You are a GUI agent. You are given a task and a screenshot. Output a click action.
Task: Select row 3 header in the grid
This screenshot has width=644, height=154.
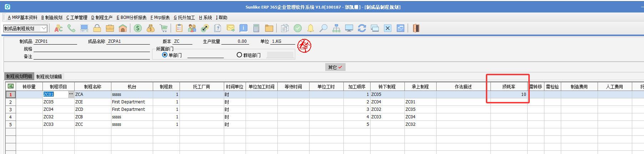10,109
